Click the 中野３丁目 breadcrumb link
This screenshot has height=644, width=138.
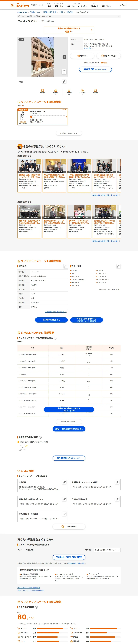click(69, 12)
